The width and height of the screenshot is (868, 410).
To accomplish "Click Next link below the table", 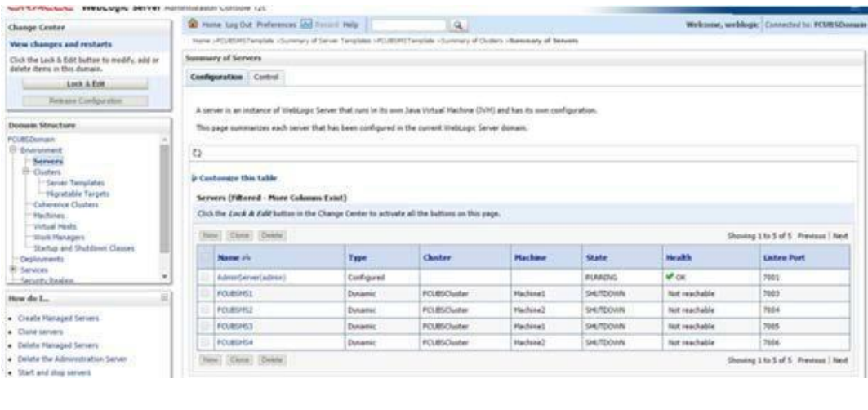I will pos(840,361).
